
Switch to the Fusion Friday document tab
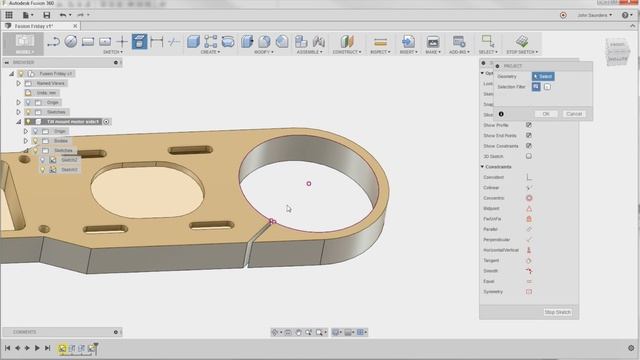[x=40, y=26]
